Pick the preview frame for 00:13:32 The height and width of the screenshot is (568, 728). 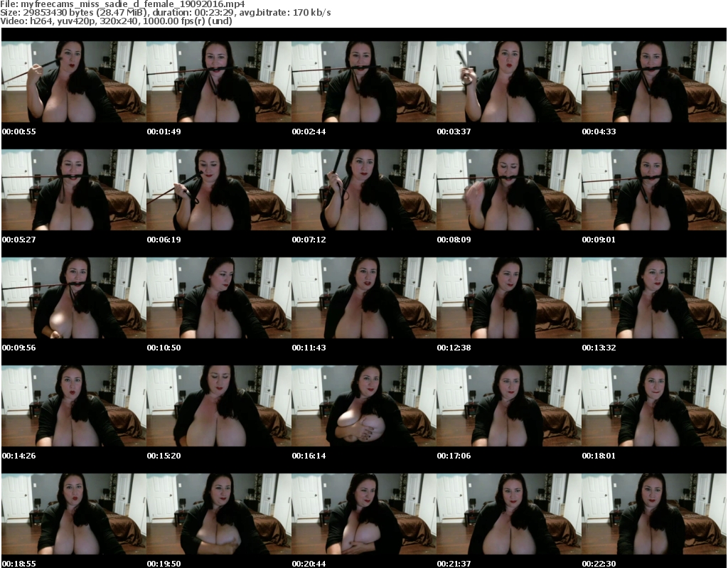(x=654, y=298)
